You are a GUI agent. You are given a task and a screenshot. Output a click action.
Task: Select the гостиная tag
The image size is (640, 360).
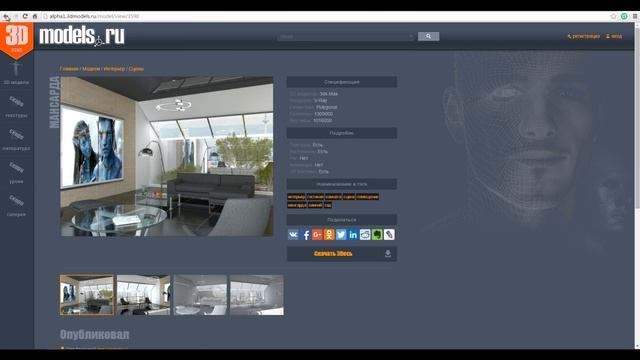tap(315, 197)
